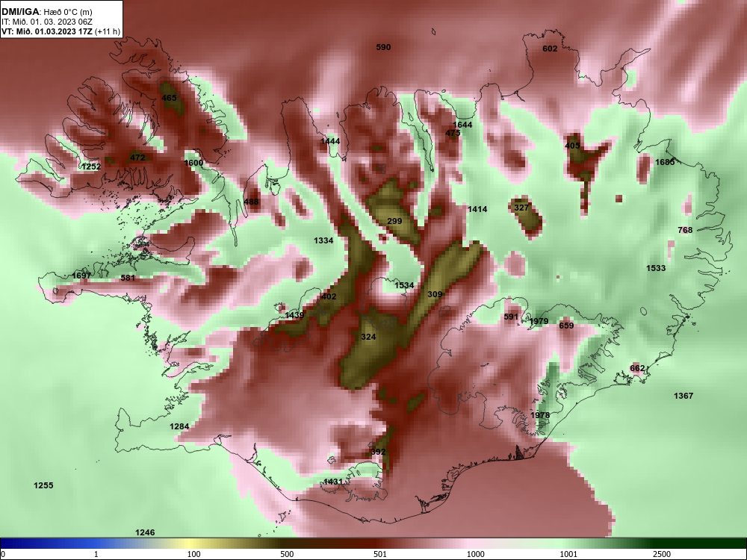Select the '1246' value near bottom edge
The width and height of the screenshot is (747, 560).
(x=146, y=533)
